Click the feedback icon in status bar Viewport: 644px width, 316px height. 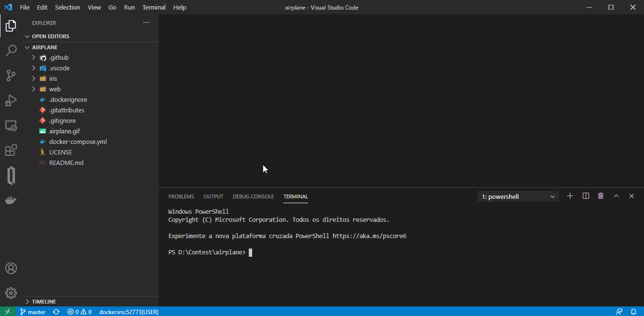point(620,312)
